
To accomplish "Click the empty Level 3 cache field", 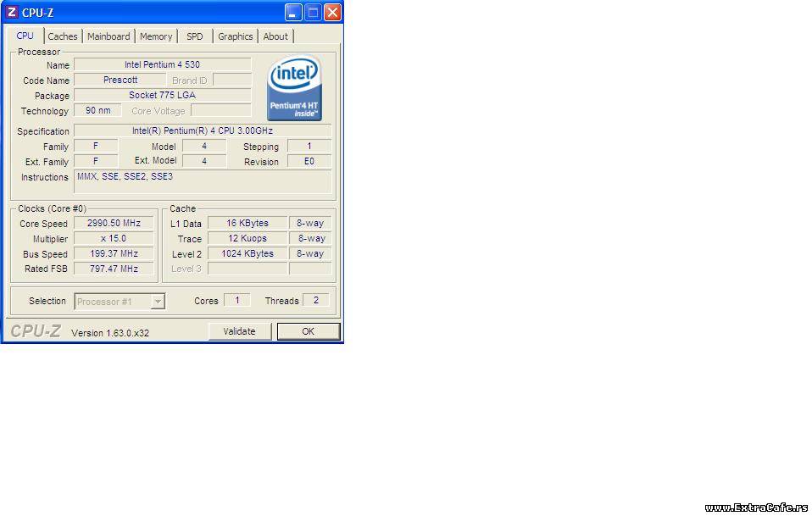I will point(247,269).
